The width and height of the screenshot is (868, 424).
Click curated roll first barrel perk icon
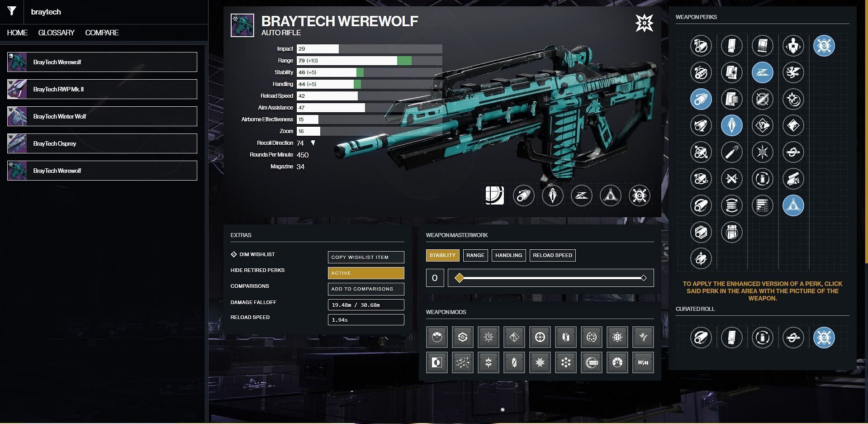coord(701,338)
